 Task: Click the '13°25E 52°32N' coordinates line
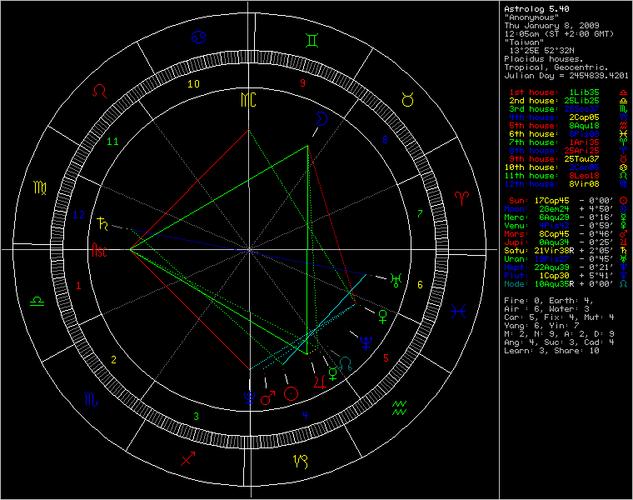[x=541, y=51]
